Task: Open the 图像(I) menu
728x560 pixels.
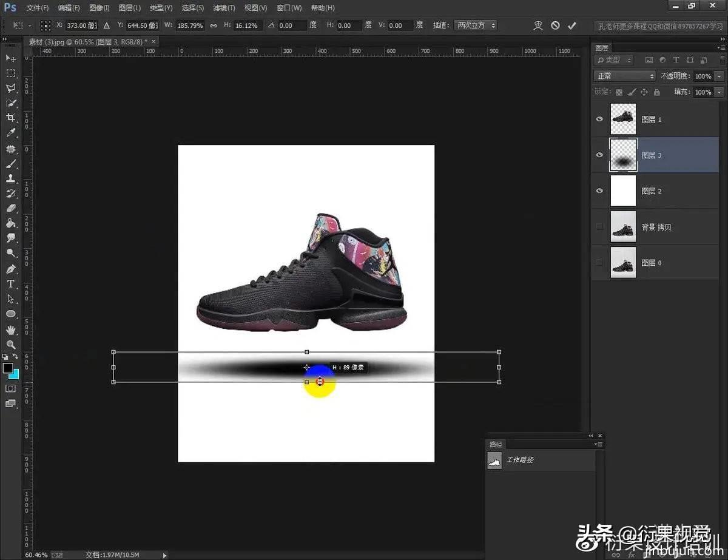Action: tap(99, 8)
